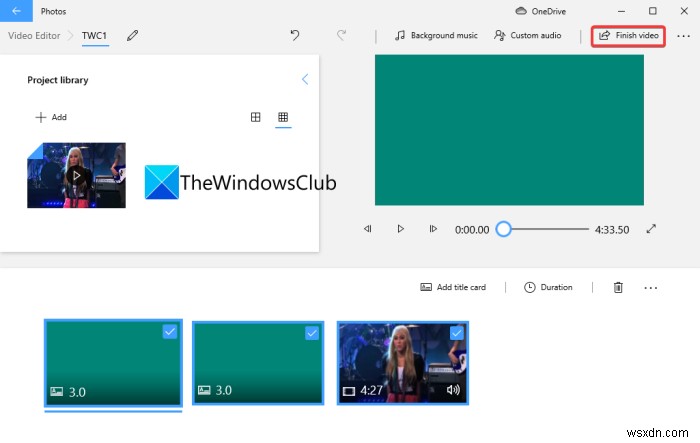Step back one frame

point(367,229)
